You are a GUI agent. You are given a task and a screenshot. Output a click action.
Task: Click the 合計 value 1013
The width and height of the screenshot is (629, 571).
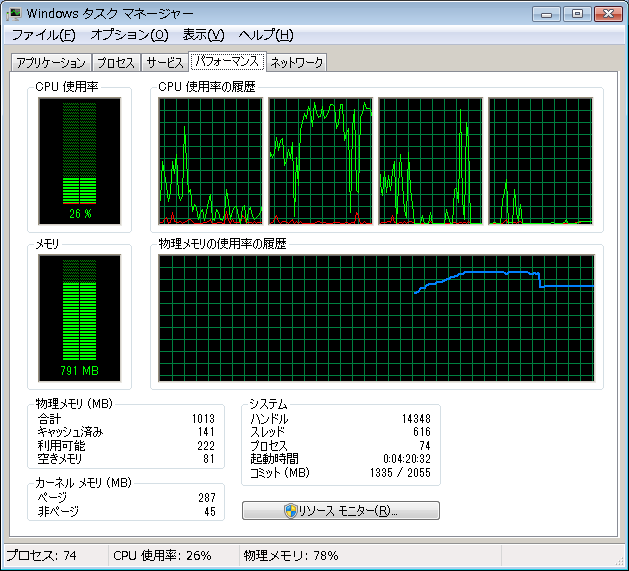tap(203, 419)
